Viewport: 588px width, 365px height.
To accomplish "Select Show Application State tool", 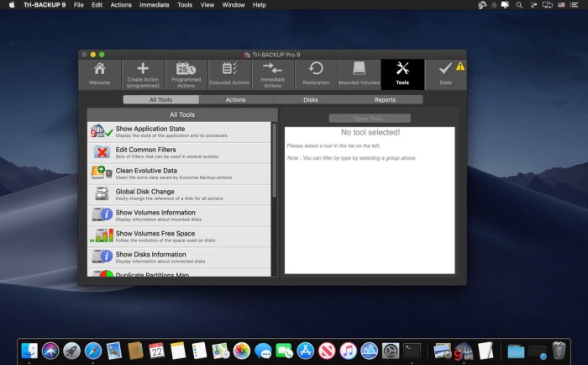I will point(181,132).
